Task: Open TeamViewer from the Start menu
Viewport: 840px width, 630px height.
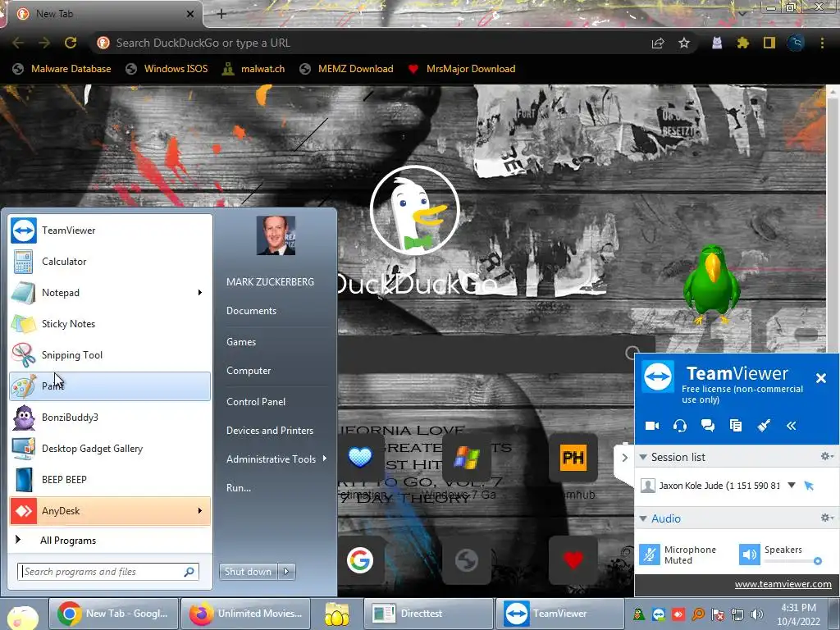Action: 110,231
